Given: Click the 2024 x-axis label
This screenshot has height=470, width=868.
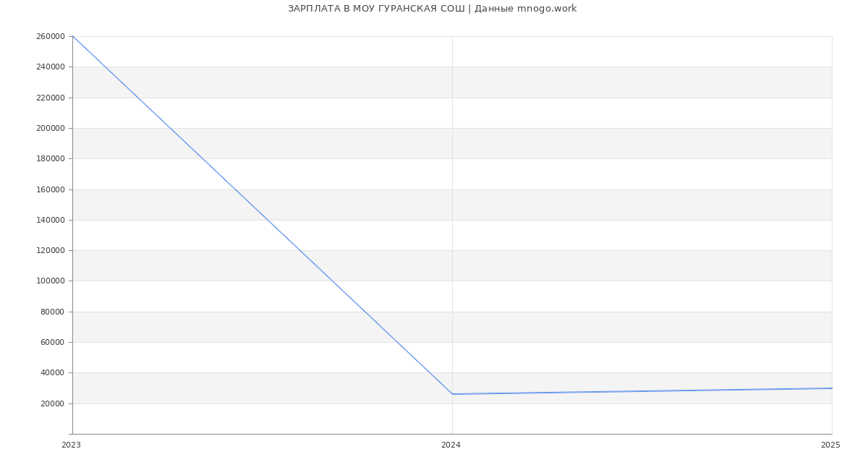Looking at the screenshot, I should pos(451,445).
